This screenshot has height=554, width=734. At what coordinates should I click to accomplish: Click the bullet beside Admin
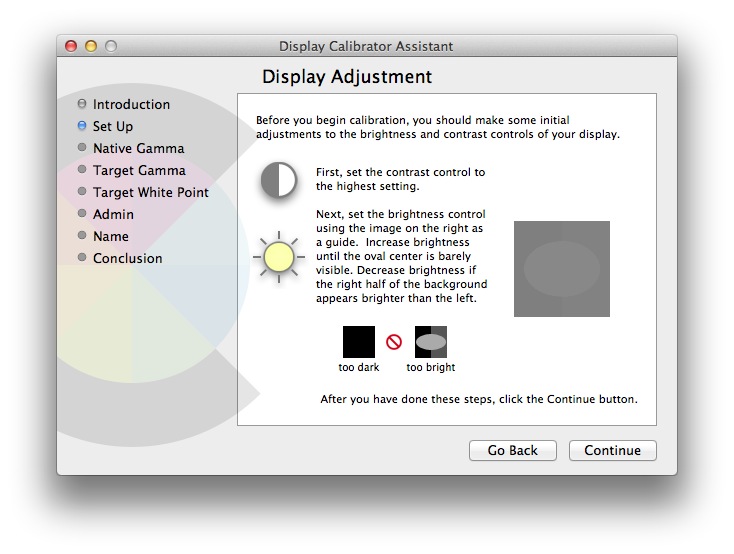click(x=82, y=213)
